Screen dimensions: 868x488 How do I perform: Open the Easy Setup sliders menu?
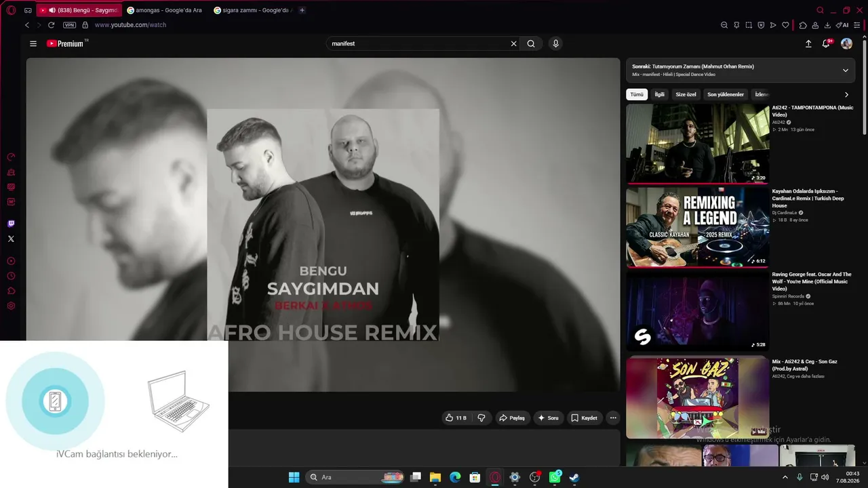[857, 25]
